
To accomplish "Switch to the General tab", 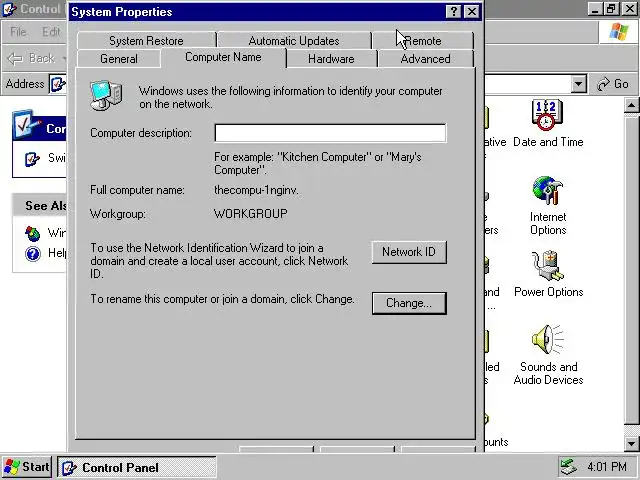I will 119,59.
